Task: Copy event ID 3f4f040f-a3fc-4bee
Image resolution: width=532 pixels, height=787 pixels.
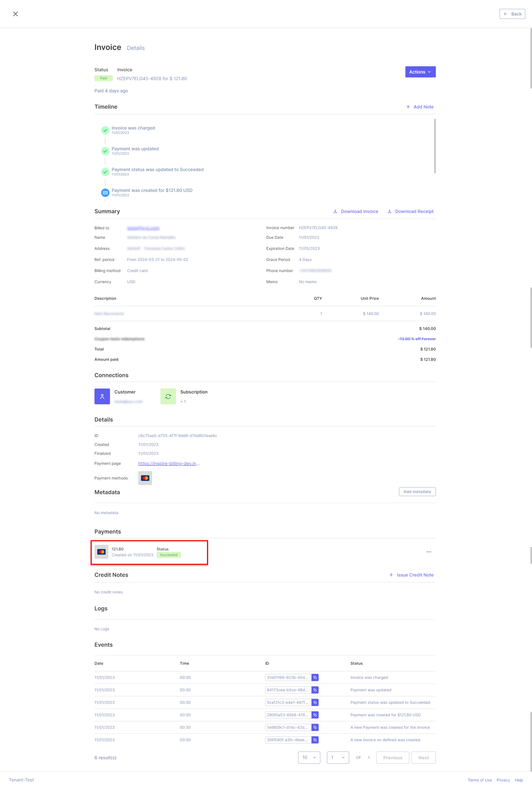Action: click(315, 740)
